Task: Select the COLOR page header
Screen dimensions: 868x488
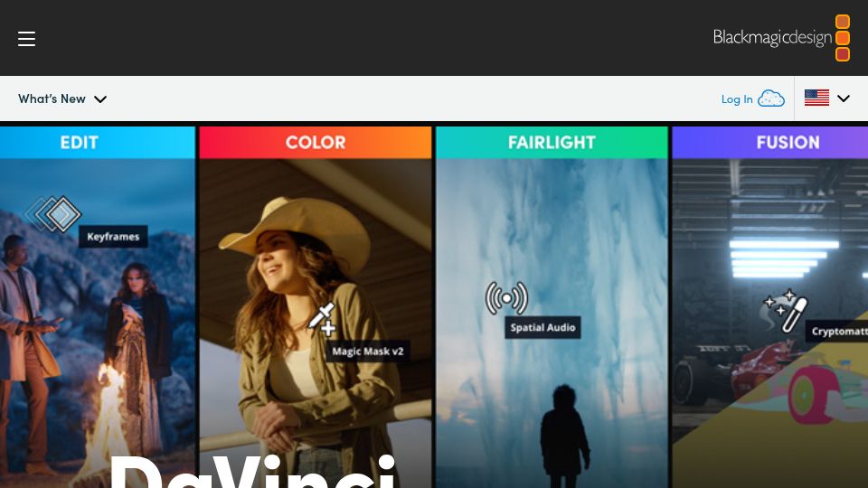Action: pos(316,143)
